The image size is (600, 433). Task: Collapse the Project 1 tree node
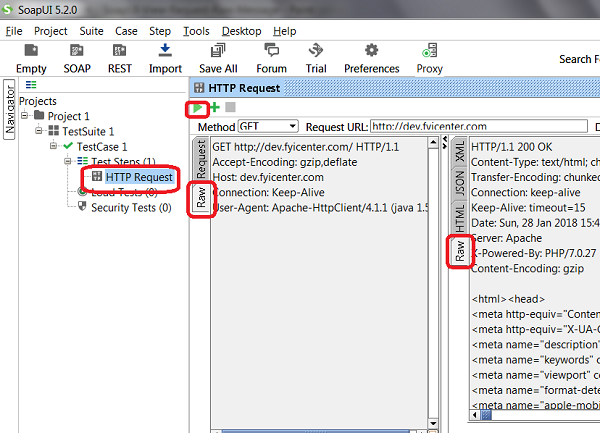(x=25, y=115)
